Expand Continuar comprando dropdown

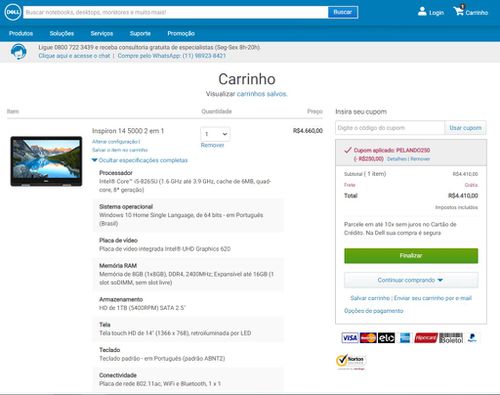[411, 280]
